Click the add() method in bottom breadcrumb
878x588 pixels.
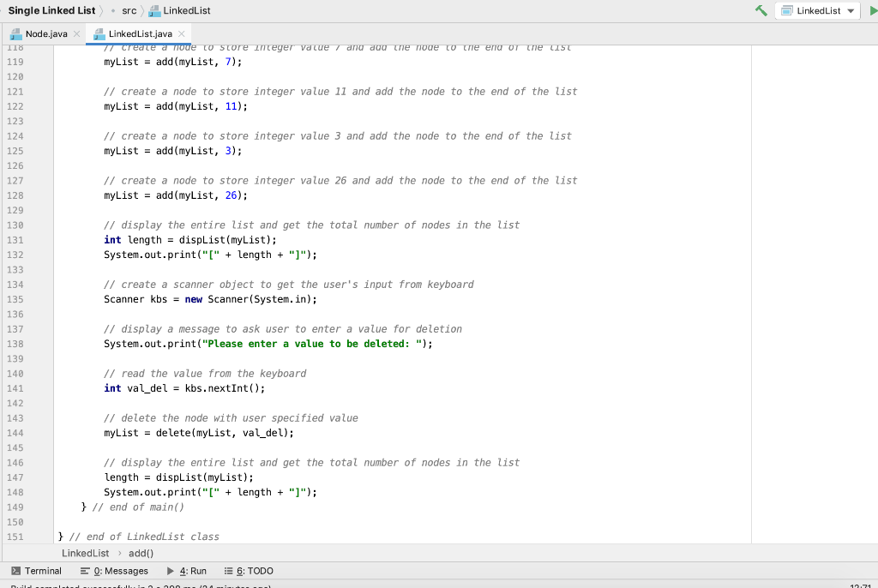coord(141,553)
